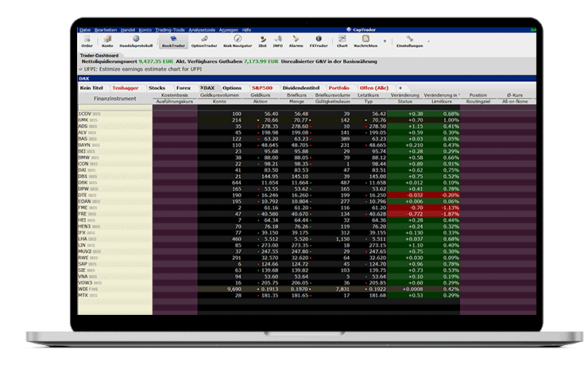Launch the IBot assistant
This screenshot has height=365, width=588.
pyautogui.click(x=262, y=41)
